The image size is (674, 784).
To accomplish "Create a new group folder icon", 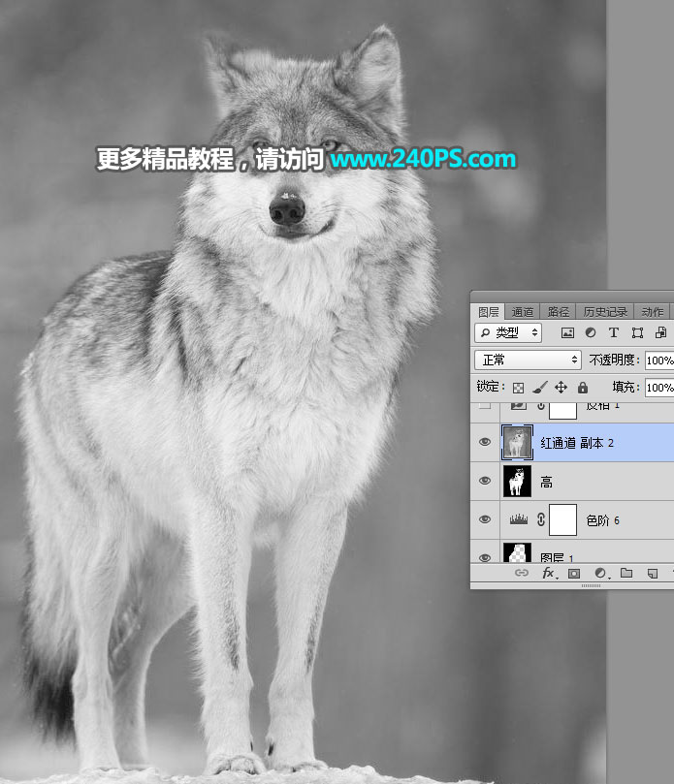I will (626, 574).
